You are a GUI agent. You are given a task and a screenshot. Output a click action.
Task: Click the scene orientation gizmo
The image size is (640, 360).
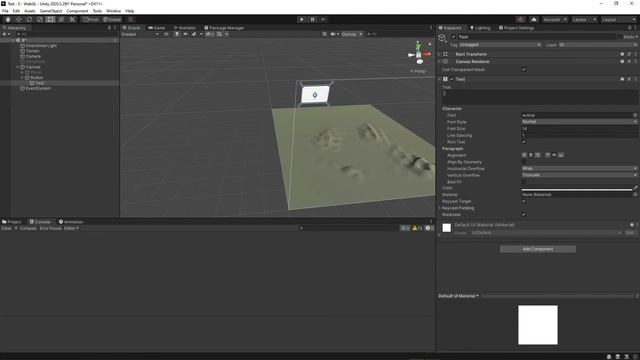click(419, 53)
